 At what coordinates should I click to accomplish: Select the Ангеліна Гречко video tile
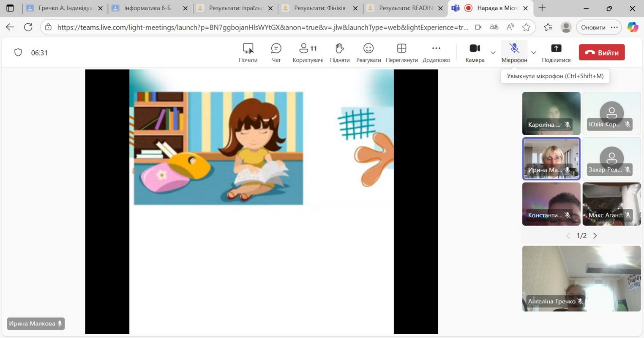click(581, 278)
